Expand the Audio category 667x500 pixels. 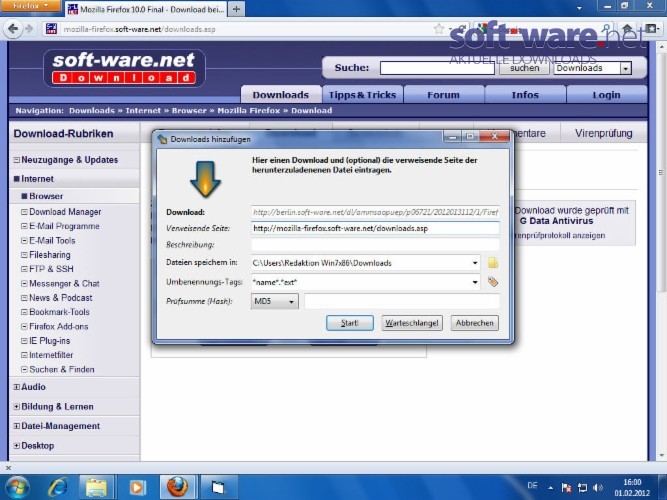point(17,387)
